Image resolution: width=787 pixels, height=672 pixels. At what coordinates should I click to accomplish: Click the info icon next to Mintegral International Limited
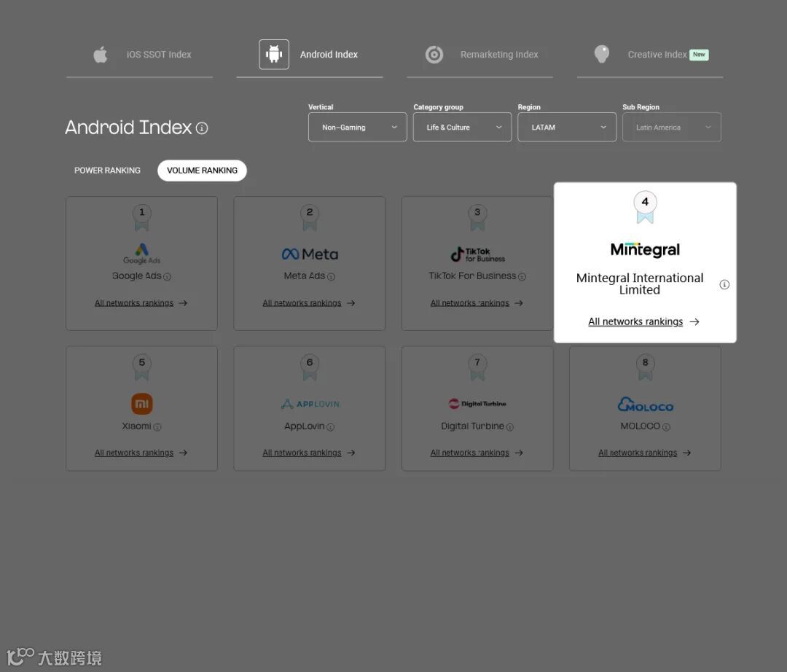[724, 284]
